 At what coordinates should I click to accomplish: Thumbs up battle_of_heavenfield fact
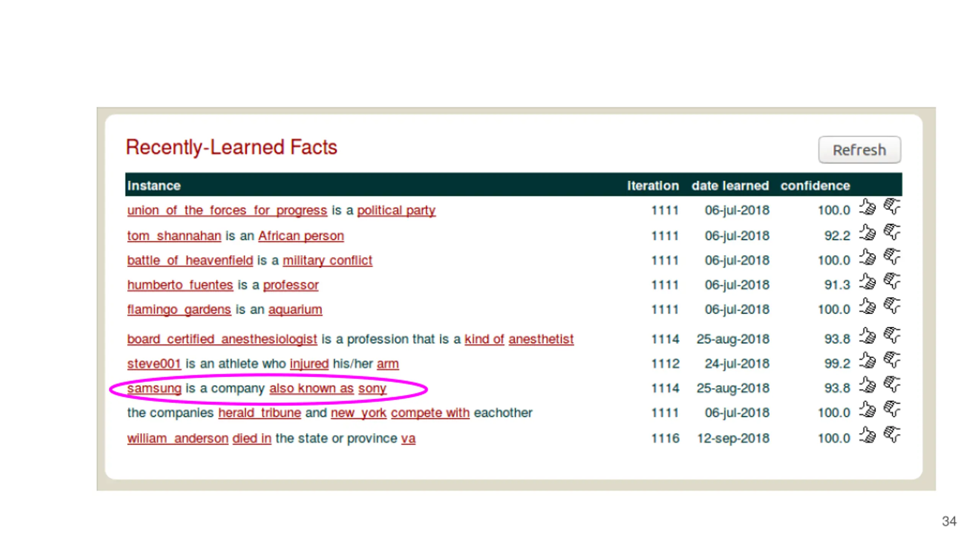867,257
